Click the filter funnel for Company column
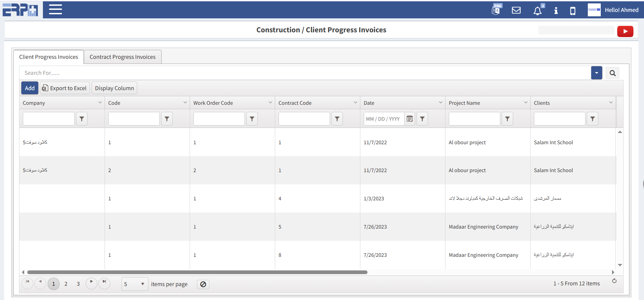This screenshot has height=300, width=644. (x=82, y=119)
